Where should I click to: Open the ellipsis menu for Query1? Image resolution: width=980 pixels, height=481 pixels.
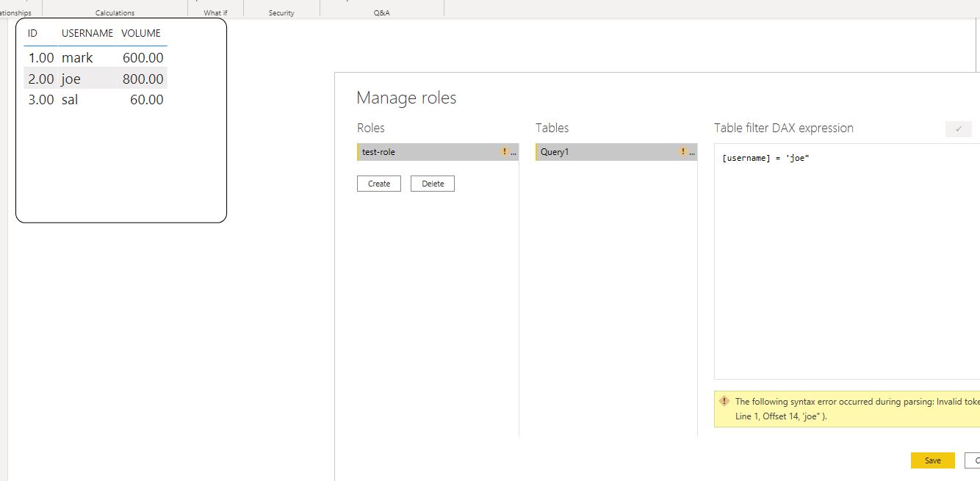tap(692, 152)
